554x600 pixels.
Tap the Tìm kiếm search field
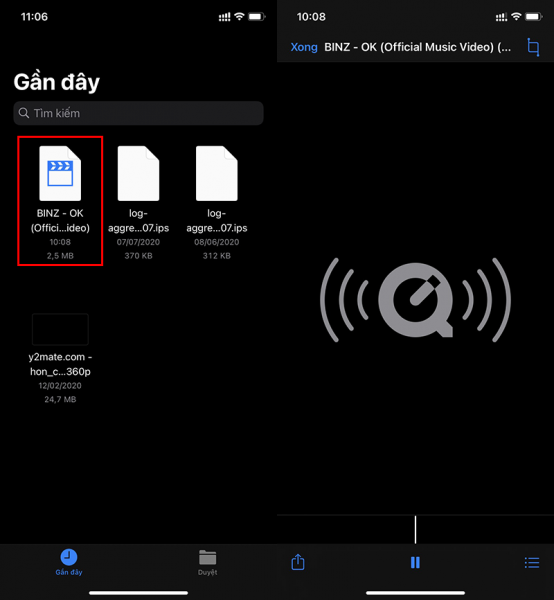pos(138,113)
